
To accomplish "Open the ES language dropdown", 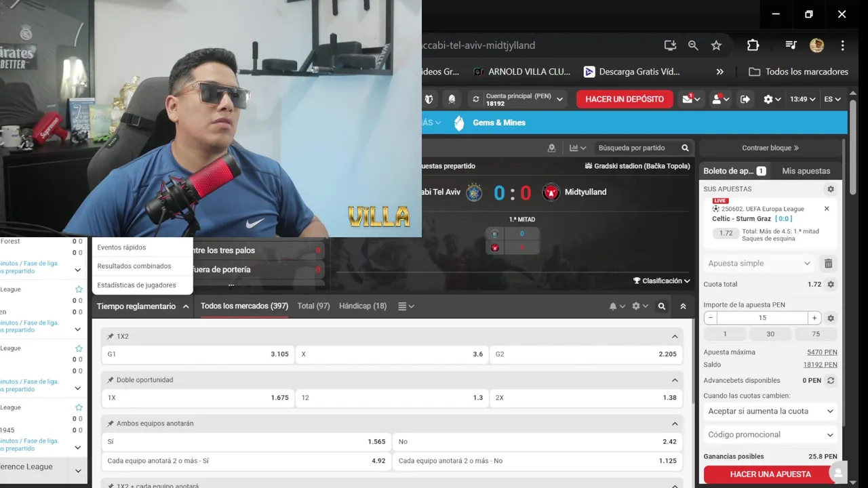I will click(x=832, y=99).
